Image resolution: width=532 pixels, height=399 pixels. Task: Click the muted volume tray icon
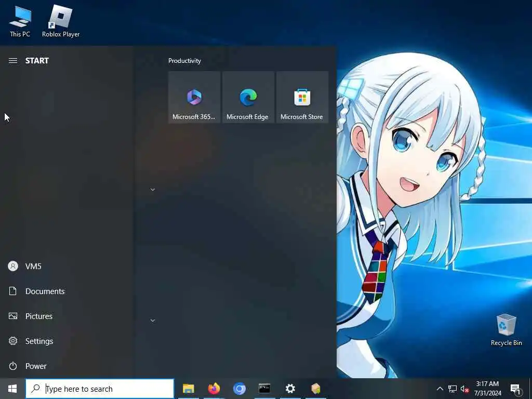pos(465,389)
